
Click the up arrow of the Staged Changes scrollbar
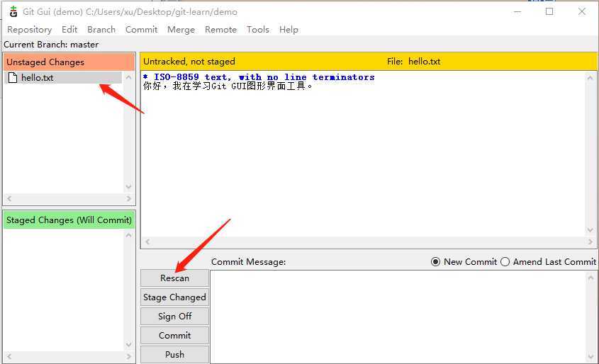coord(129,235)
